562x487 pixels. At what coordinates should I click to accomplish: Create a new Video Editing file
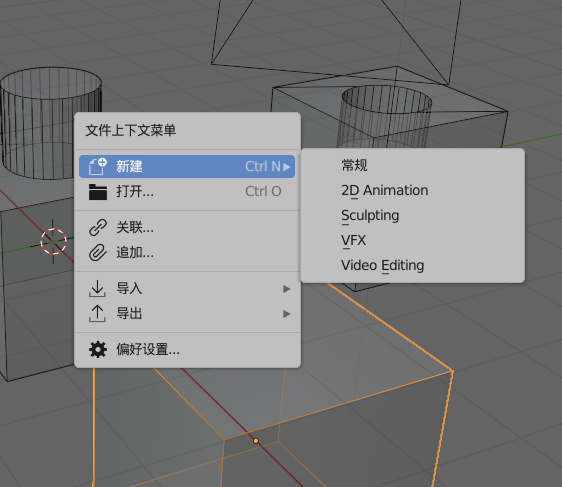coord(413,266)
